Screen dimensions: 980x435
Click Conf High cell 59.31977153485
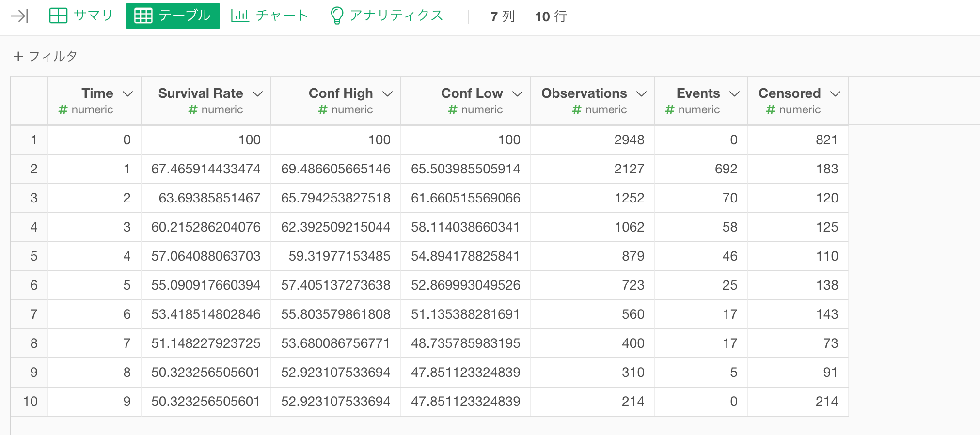click(336, 256)
